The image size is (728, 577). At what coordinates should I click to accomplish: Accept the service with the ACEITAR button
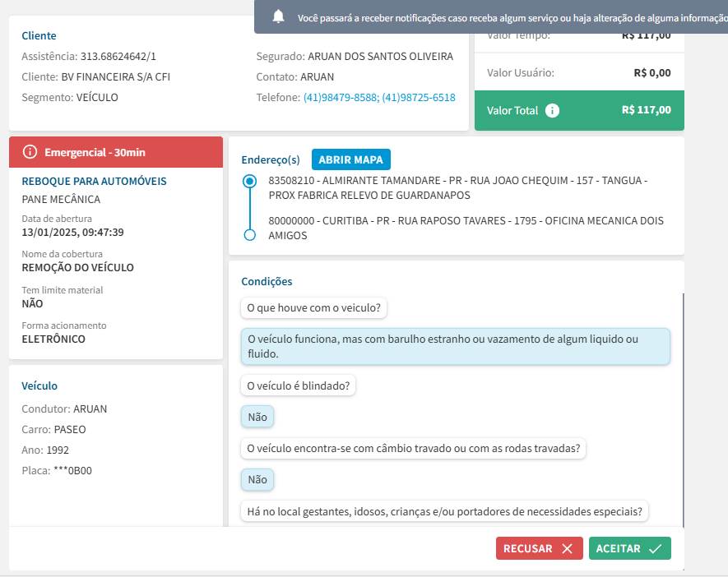pyautogui.click(x=629, y=548)
